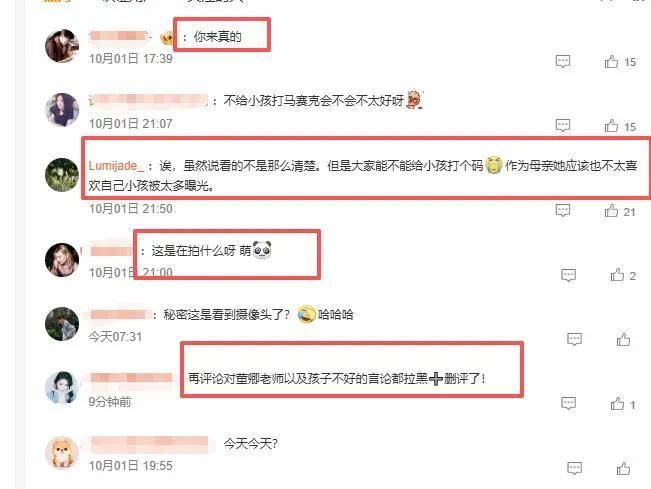This screenshot has height=489, width=651.
Task: Like the 今天07:31 comment about 摄像头
Action: [x=623, y=339]
